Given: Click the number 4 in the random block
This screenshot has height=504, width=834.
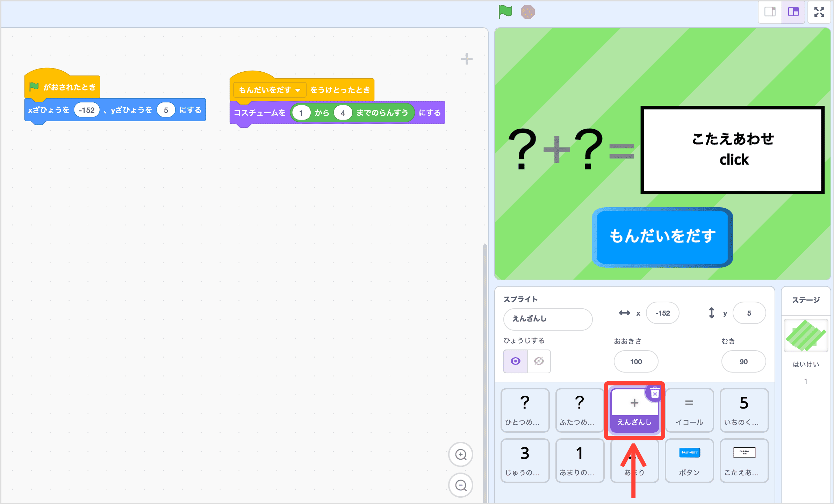Looking at the screenshot, I should pos(343,113).
